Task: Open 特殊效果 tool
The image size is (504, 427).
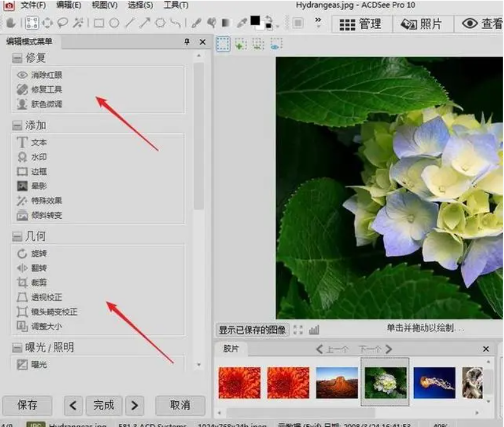Action: click(40, 201)
